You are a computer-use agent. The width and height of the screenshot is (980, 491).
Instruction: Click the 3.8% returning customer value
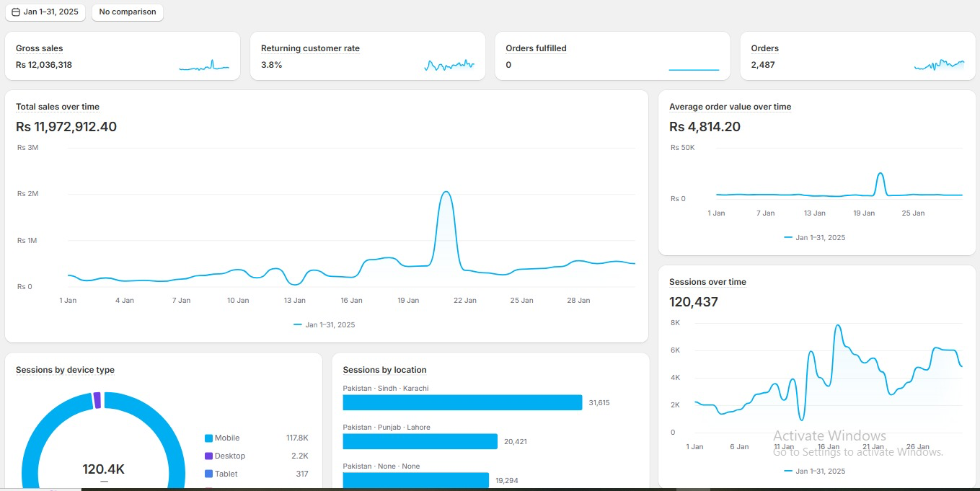[x=272, y=65]
